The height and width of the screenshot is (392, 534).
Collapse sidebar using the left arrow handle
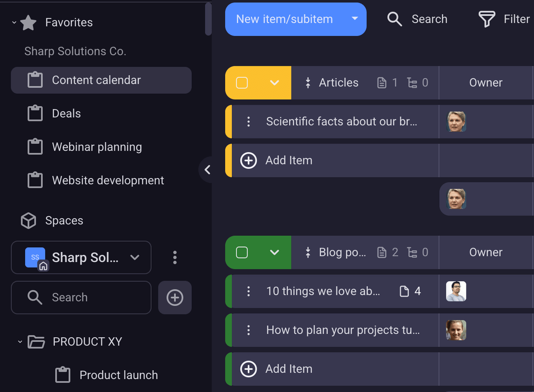pos(207,169)
